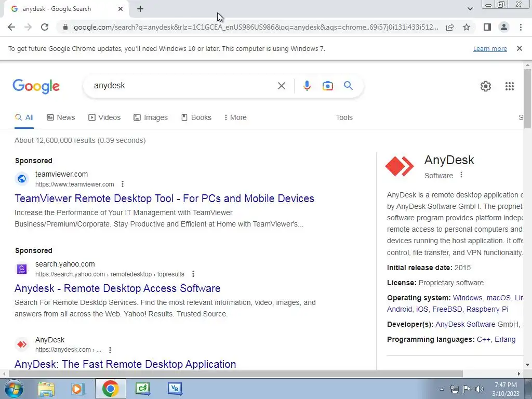
Task: Open the C# application in taskbar
Action: 142,389
